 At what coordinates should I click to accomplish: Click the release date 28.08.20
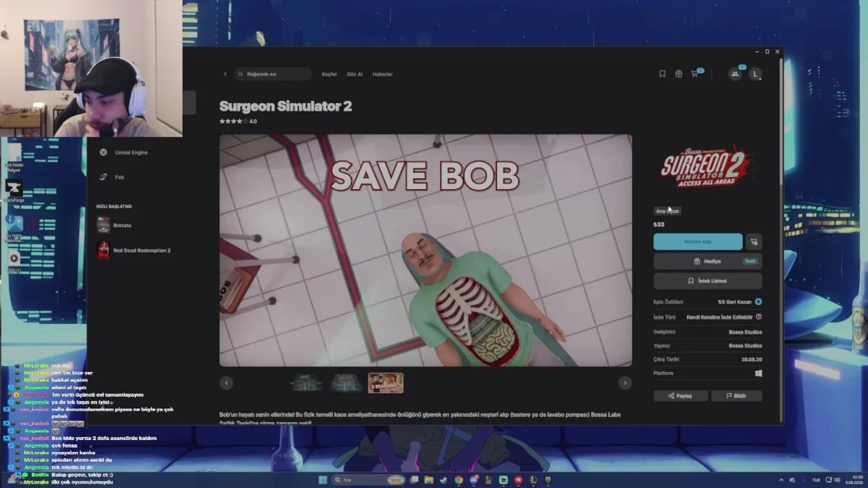click(751, 359)
